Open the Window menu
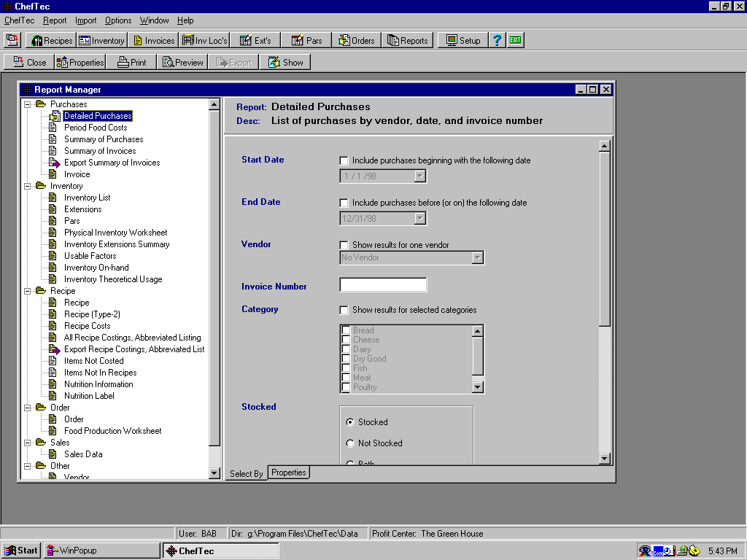The width and height of the screenshot is (747, 560). click(x=155, y=20)
